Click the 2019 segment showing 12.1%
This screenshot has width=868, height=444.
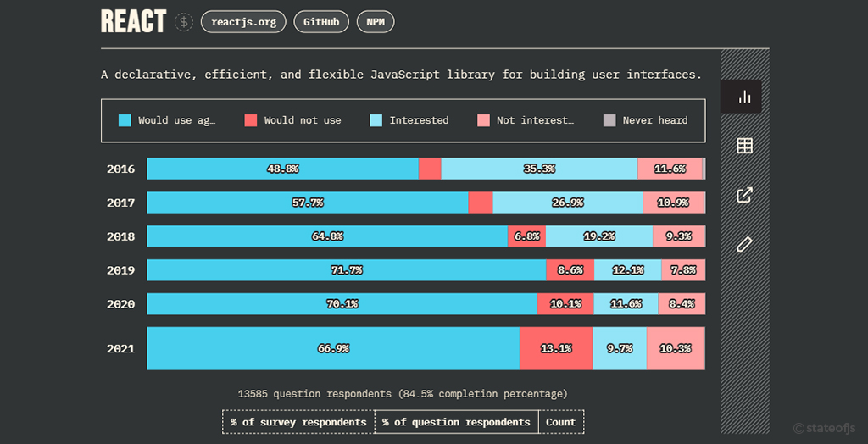(x=628, y=270)
